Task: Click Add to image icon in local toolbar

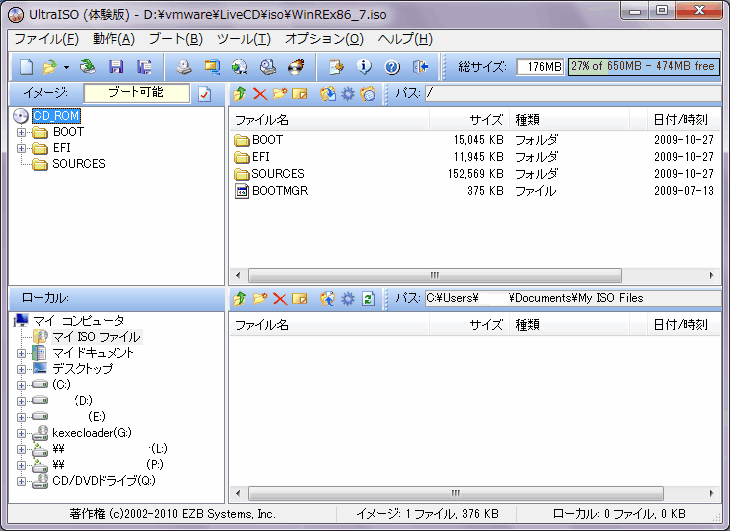Action: 328,298
